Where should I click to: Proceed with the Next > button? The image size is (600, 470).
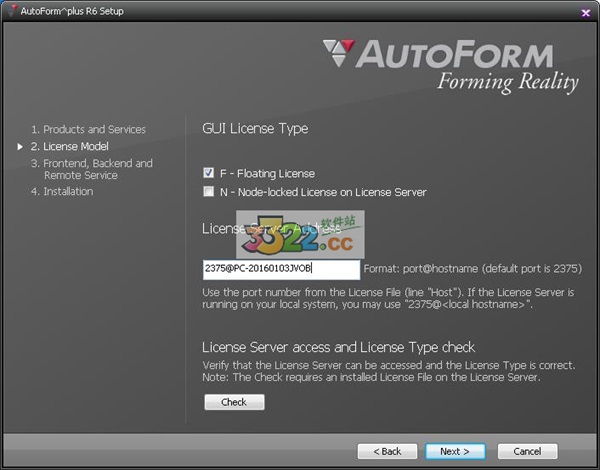pos(455,451)
